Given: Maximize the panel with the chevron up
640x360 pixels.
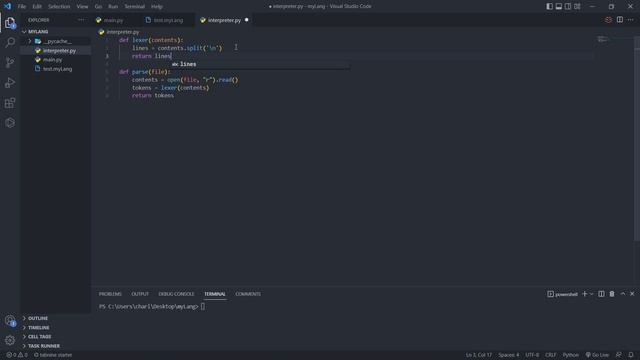Looking at the screenshot, I should coord(623,294).
